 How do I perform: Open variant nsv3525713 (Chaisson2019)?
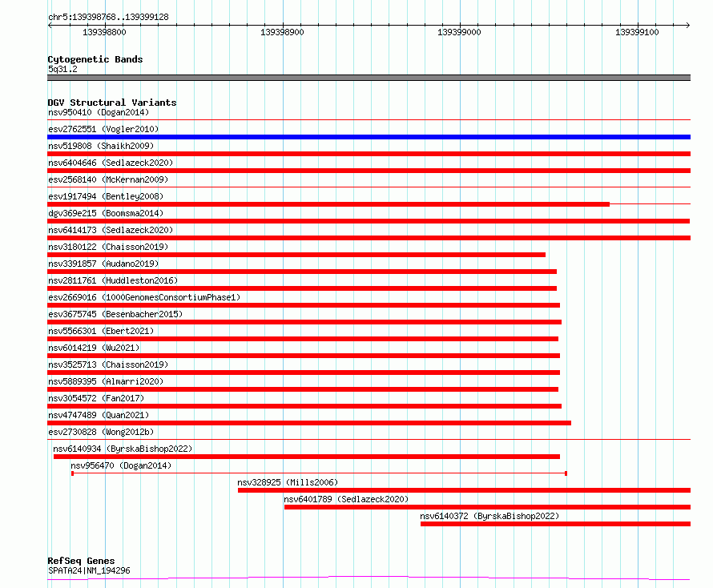108,364
